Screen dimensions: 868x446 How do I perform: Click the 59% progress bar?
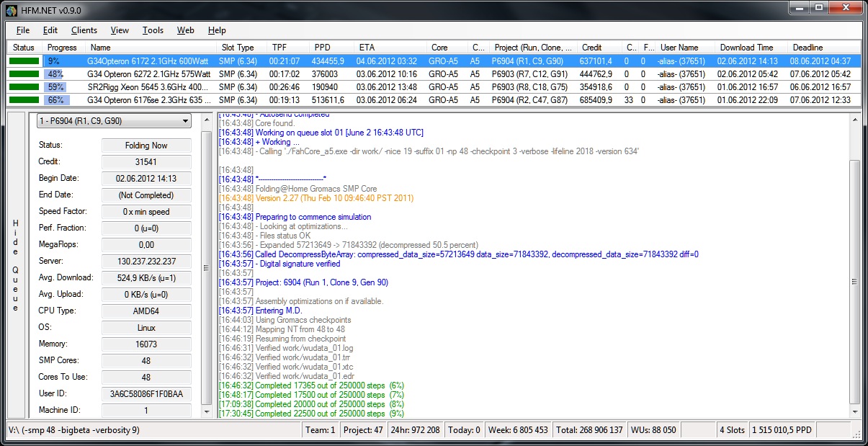point(63,87)
